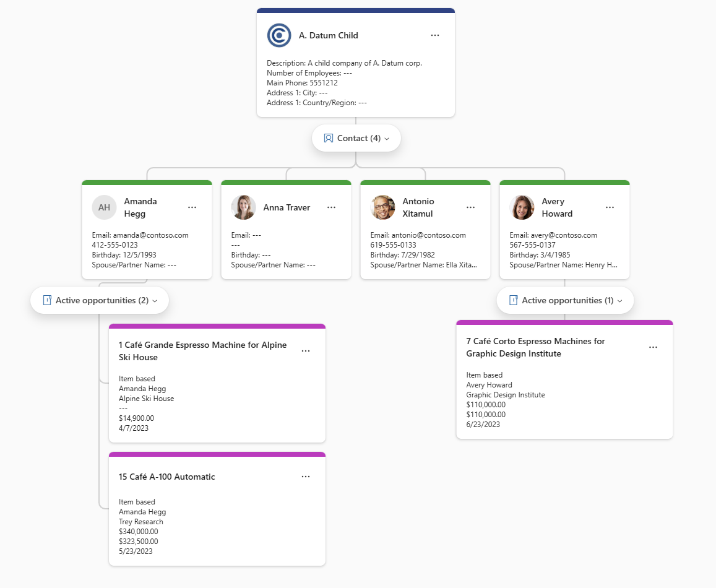Open more options for 15 Café A-100 Automatic

pos(306,477)
